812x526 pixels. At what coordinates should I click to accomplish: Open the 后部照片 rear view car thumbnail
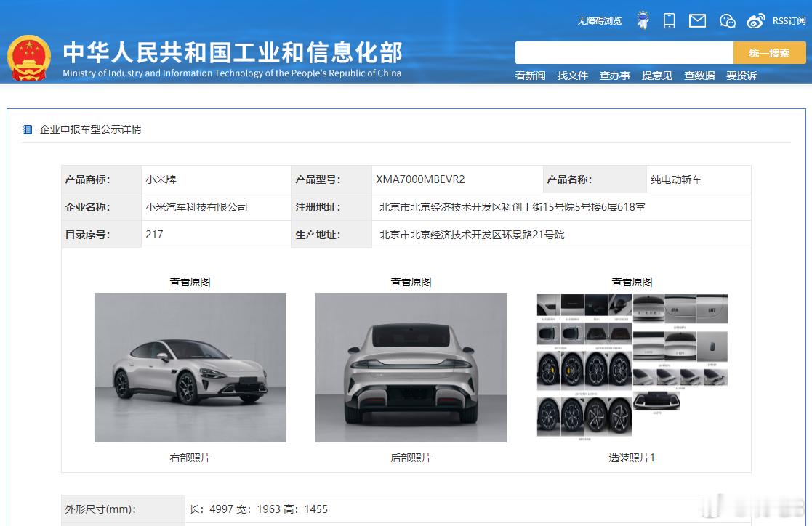click(x=411, y=368)
